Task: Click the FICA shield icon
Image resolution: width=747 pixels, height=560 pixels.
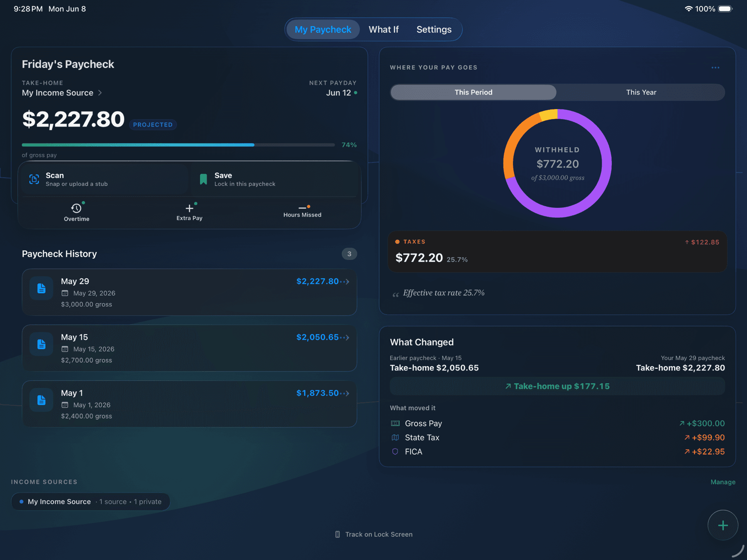Action: 395,452
